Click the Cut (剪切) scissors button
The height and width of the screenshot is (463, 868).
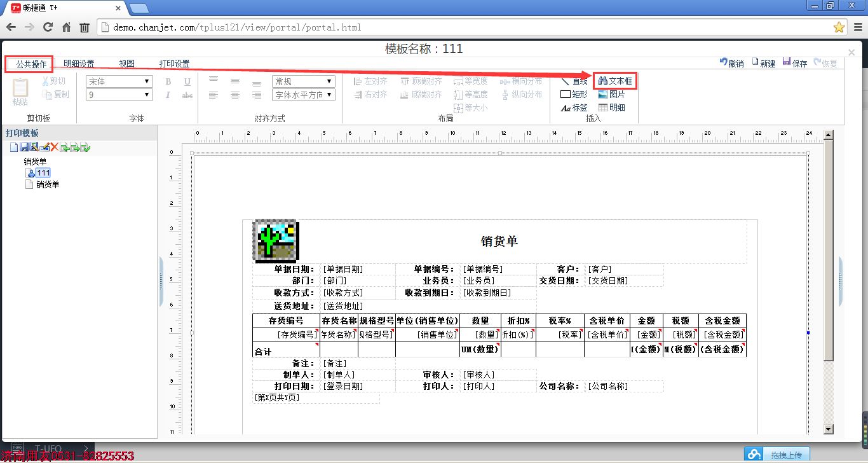coord(54,81)
